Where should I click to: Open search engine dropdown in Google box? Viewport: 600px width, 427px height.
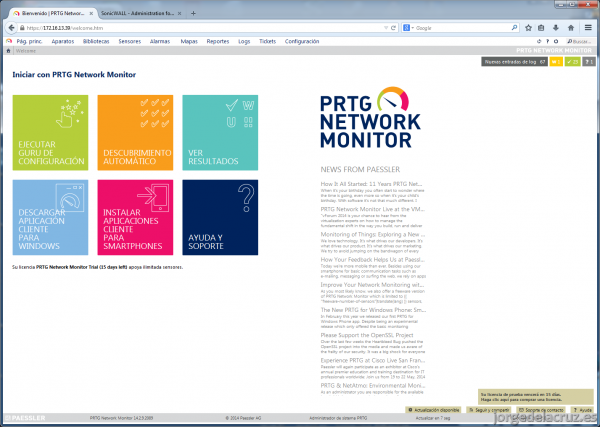tap(409, 28)
